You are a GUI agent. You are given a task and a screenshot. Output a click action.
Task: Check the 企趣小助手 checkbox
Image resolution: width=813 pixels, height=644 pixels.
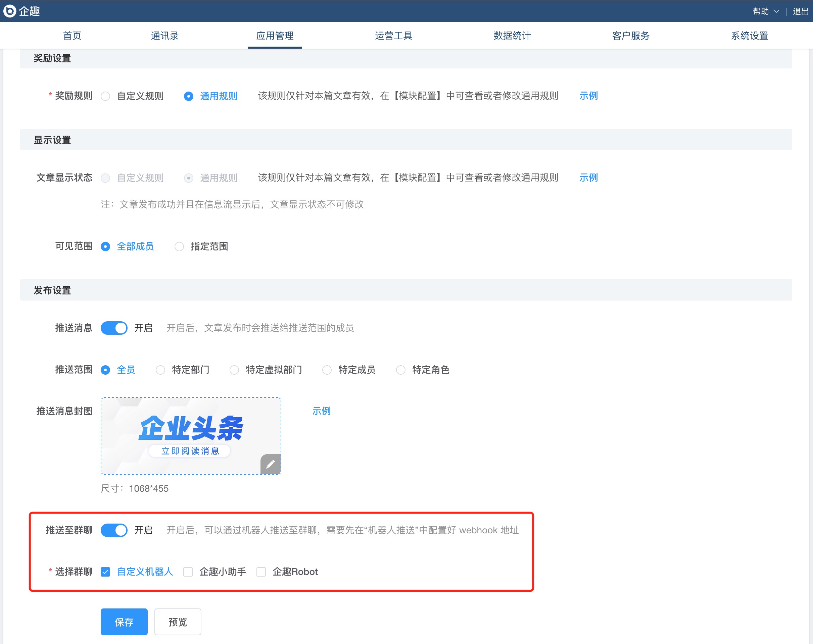tap(188, 572)
